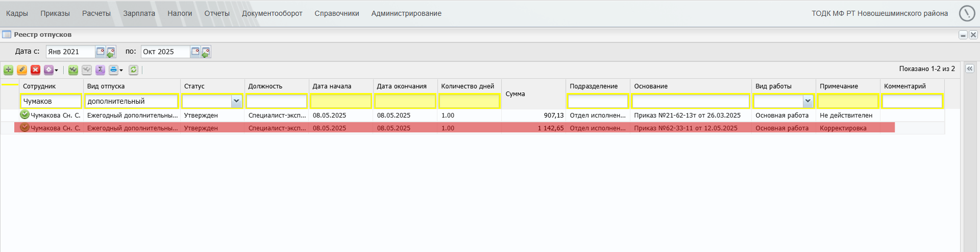
Task: Open the Зарплата menu
Action: 139,13
